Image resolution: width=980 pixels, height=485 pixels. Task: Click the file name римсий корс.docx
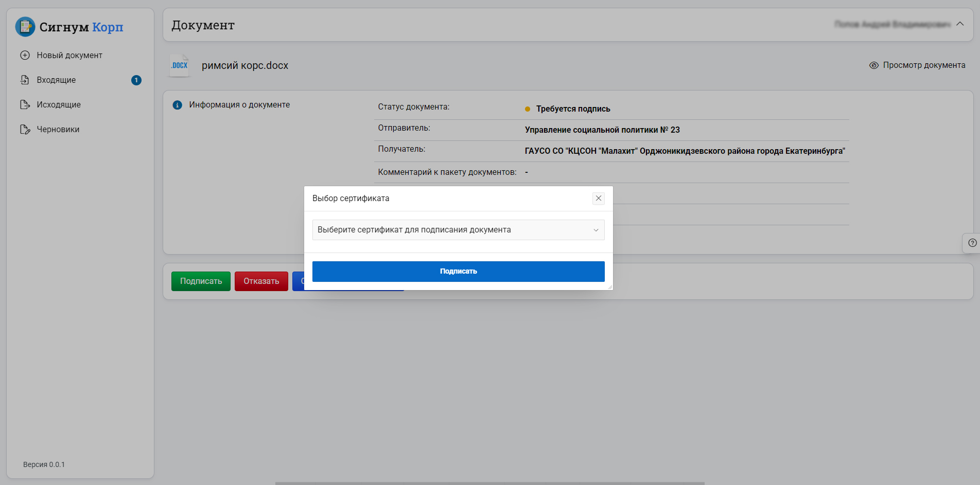pyautogui.click(x=245, y=66)
